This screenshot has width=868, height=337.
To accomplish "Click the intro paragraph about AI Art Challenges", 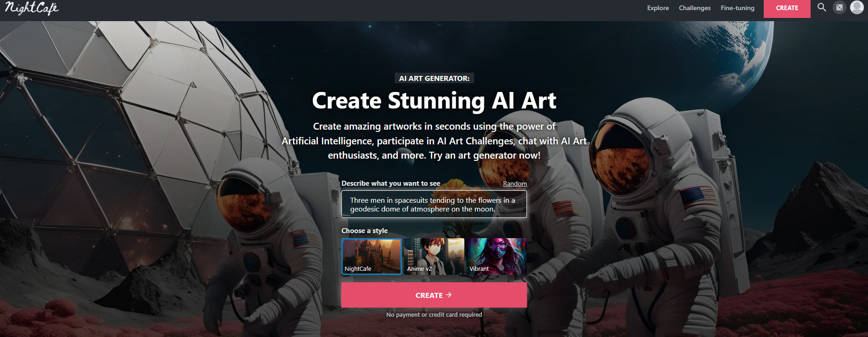I will tap(434, 141).
